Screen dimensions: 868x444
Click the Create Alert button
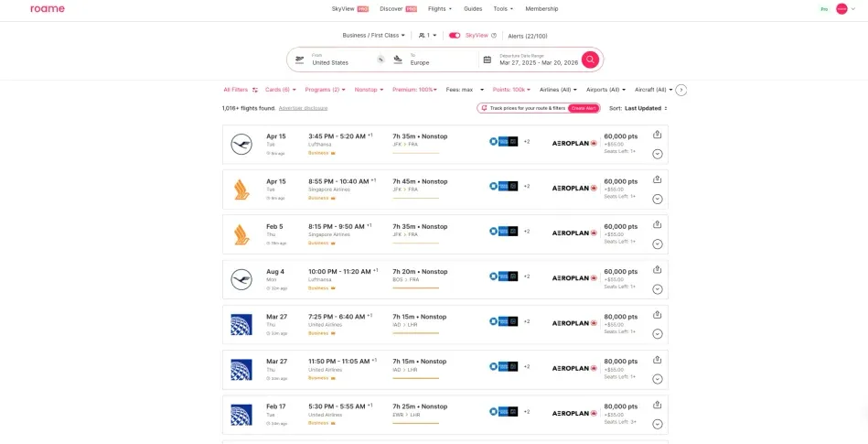[584, 108]
